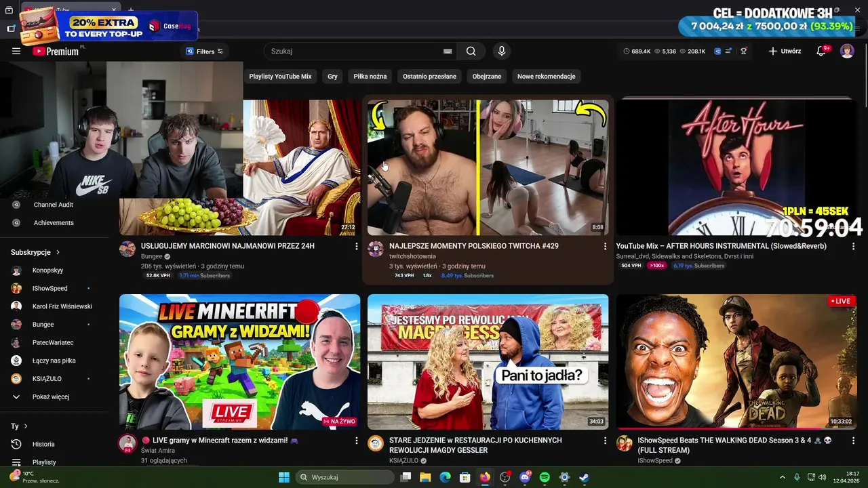The height and width of the screenshot is (488, 868).
Task: Select the Ostatnio przesłane chip
Action: (429, 77)
